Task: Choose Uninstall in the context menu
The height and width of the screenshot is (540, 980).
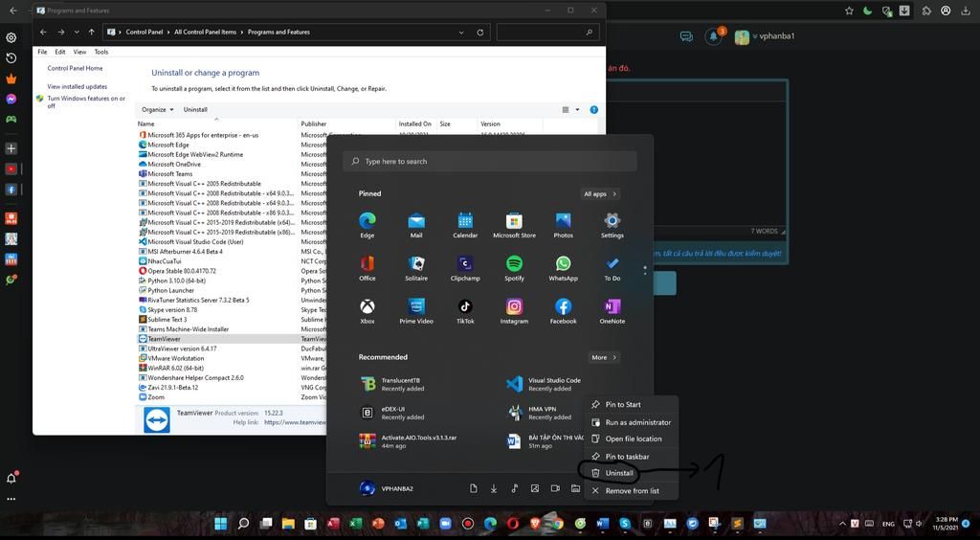Action: tap(632, 473)
